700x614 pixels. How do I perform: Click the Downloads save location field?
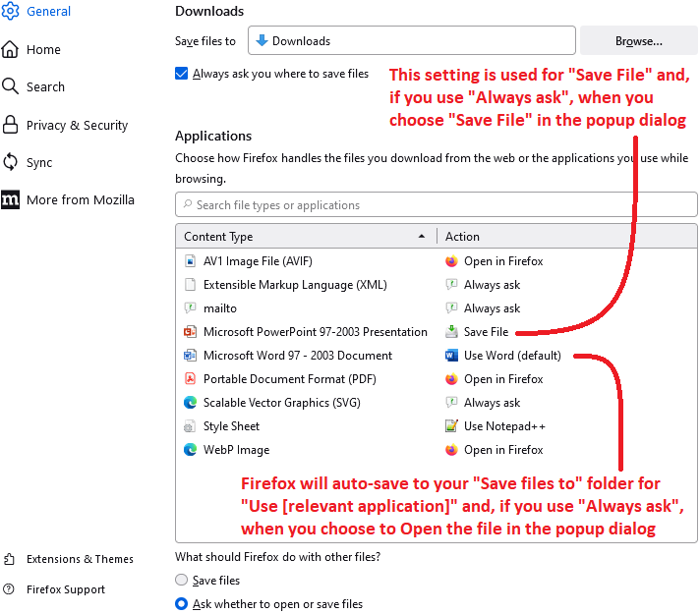[412, 40]
